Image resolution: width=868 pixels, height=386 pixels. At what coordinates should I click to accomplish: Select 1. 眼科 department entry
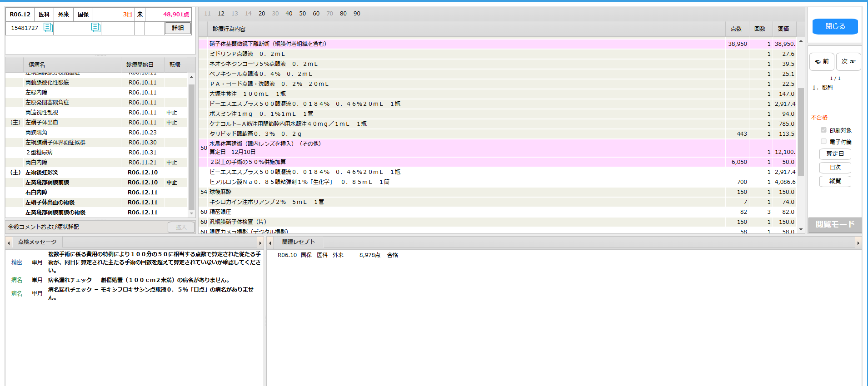click(x=823, y=88)
